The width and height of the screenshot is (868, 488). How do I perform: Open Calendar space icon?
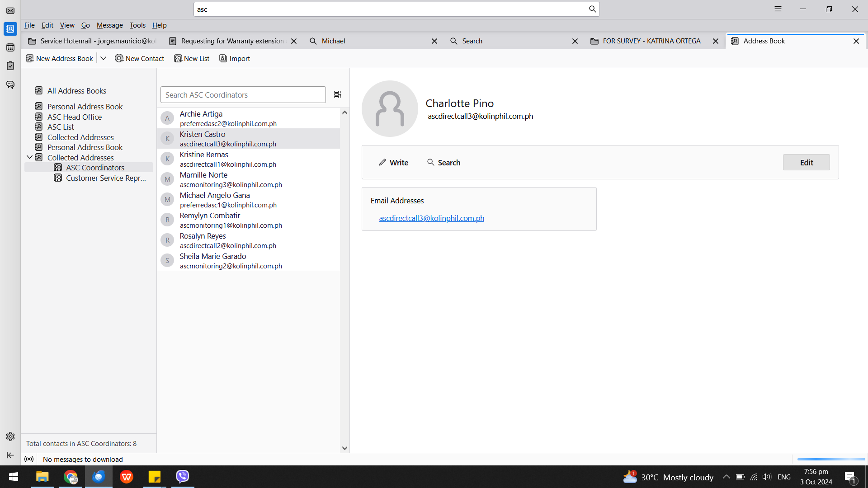(x=10, y=47)
